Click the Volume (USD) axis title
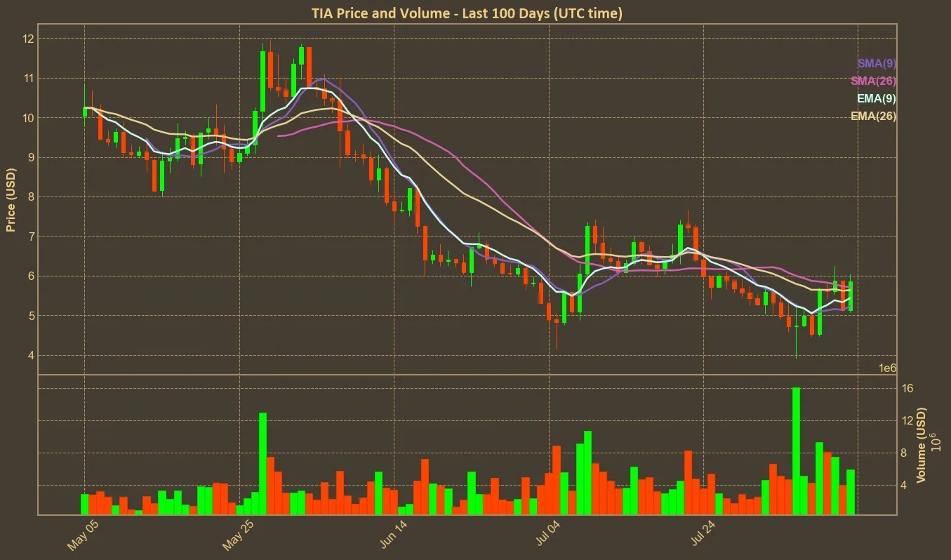Image resolution: width=951 pixels, height=560 pixels. point(922,445)
